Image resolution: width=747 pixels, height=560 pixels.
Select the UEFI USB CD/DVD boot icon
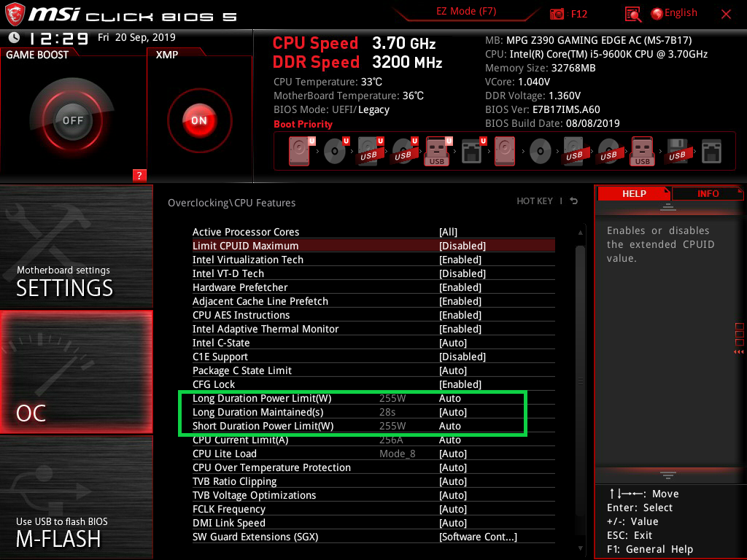pos(404,151)
